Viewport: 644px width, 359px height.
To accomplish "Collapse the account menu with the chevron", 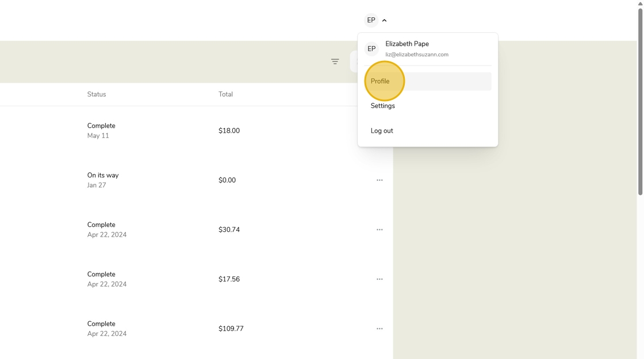I will click(x=385, y=21).
